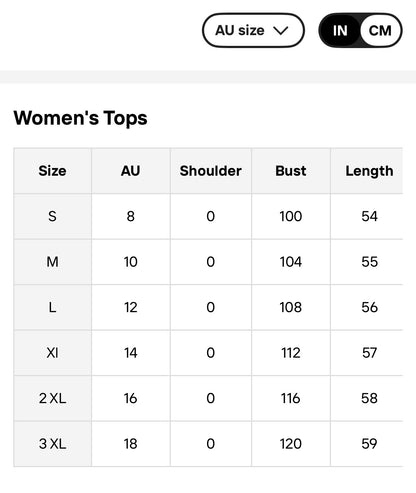Click the Bust column header
The image size is (416, 493).
291,171
